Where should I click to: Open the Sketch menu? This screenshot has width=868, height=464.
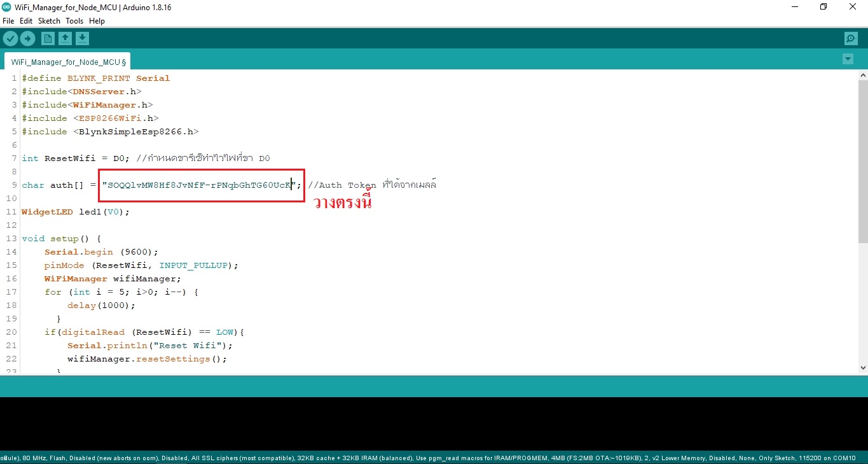49,21
